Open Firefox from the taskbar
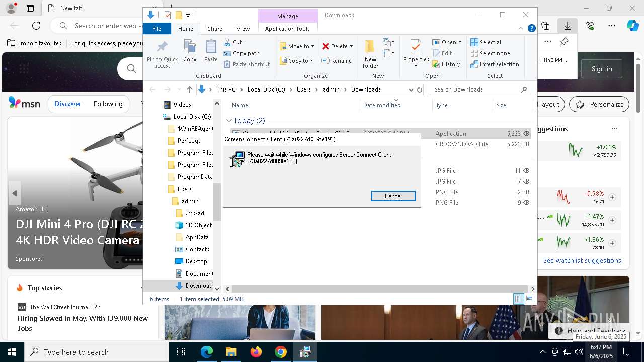This screenshot has width=644, height=362. click(x=256, y=352)
